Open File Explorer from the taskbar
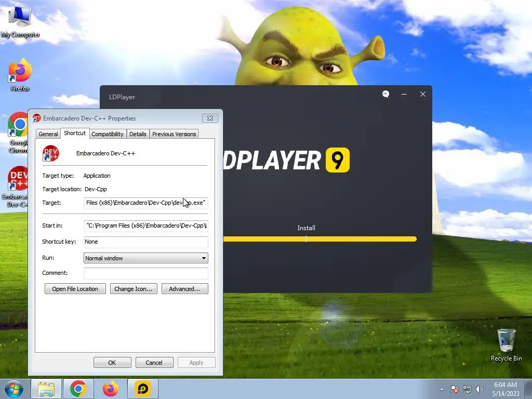The width and height of the screenshot is (532, 399). pos(46,389)
